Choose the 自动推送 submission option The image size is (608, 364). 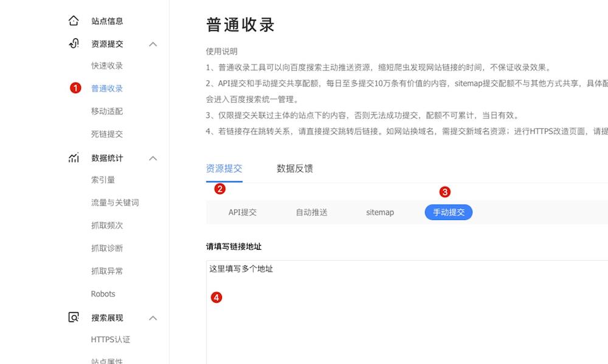point(311,212)
